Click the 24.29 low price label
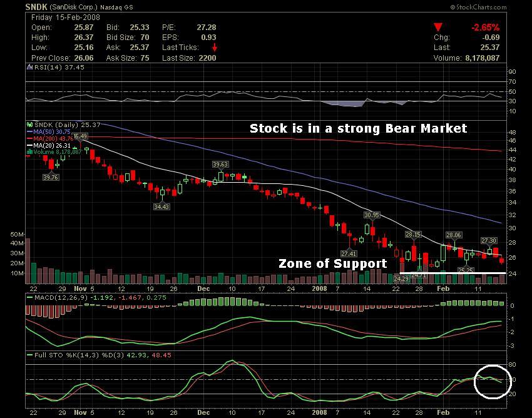 coord(401,278)
